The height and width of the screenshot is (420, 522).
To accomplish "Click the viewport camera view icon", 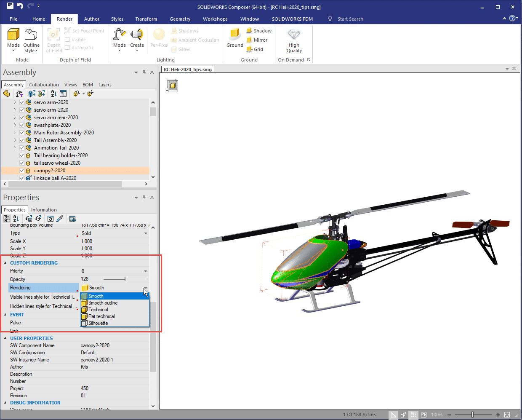I will (x=172, y=86).
